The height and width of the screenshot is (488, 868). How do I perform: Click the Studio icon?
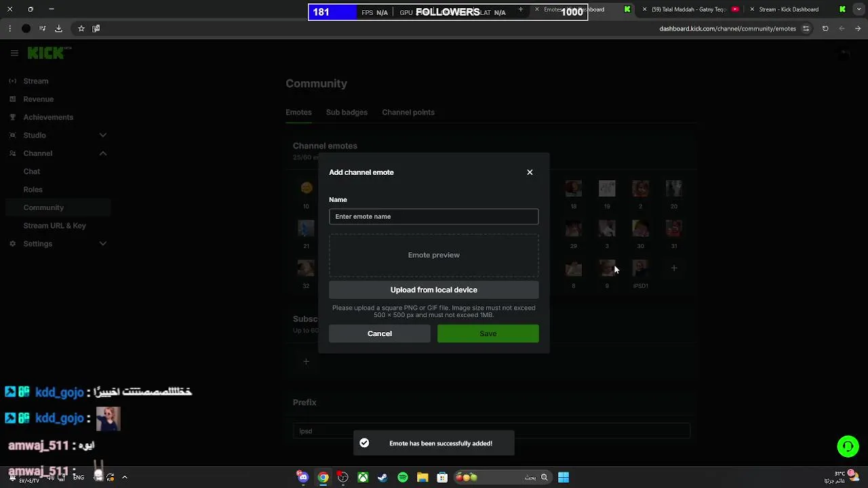[x=12, y=135]
